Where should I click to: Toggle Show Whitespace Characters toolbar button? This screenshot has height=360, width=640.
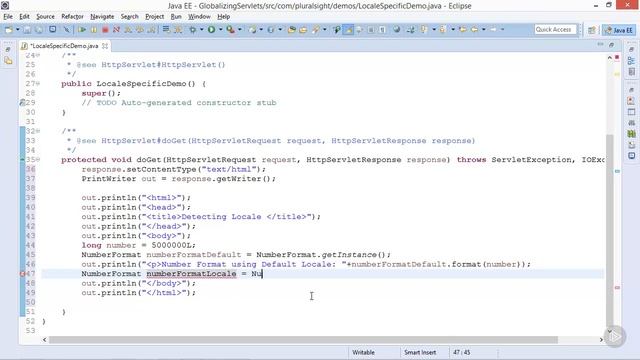click(x=382, y=29)
